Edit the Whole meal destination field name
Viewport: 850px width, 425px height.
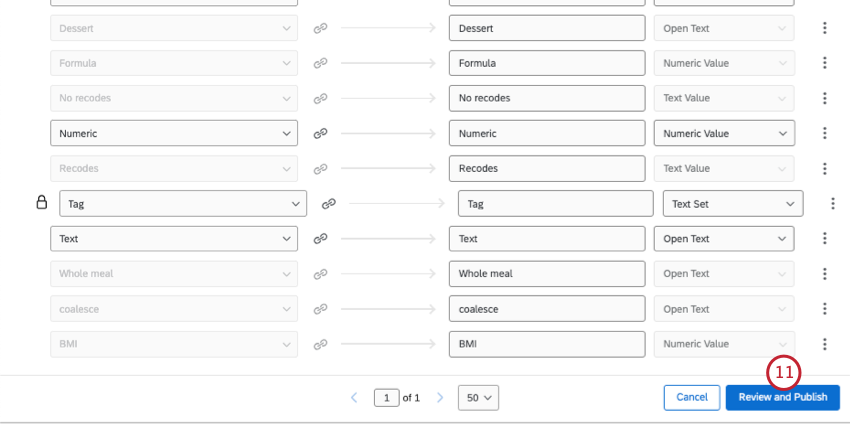tap(547, 274)
